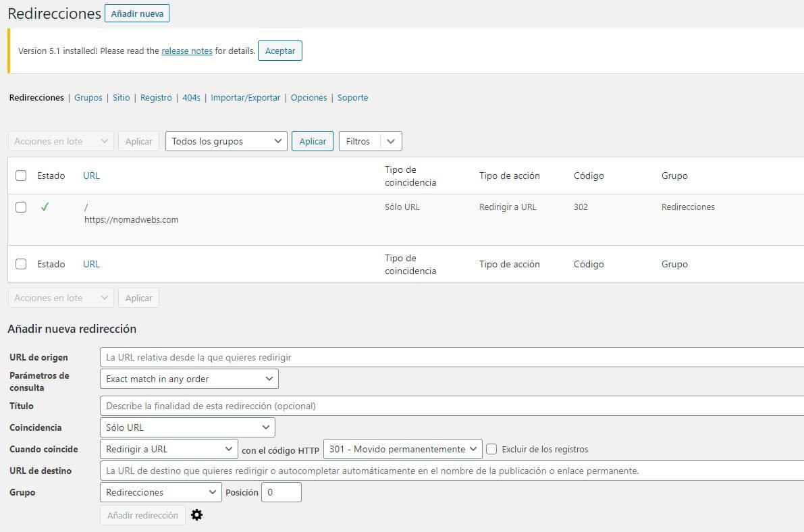The image size is (804, 532).
Task: Click the Filtros button
Action: coord(358,141)
